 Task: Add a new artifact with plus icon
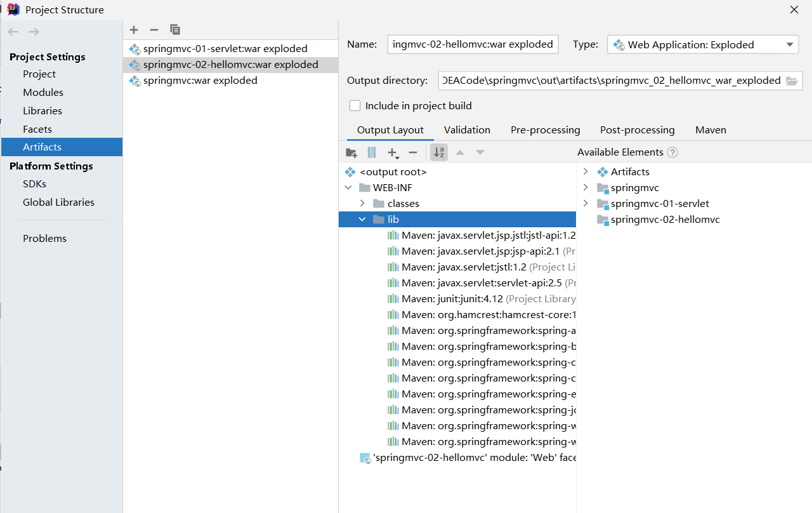coord(133,30)
